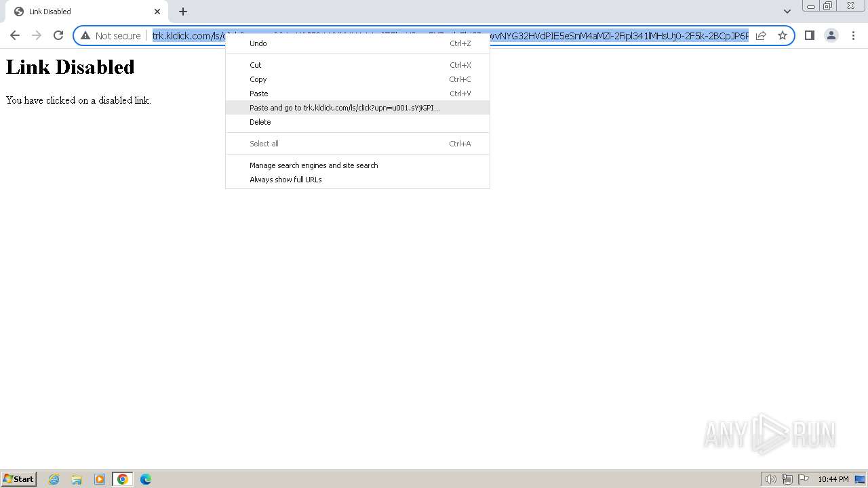Open the Chrome profile avatar
This screenshot has height=488, width=868.
point(831,35)
